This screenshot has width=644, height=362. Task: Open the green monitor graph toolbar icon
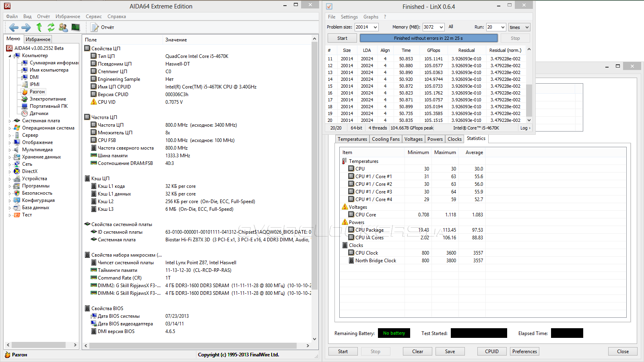76,27
